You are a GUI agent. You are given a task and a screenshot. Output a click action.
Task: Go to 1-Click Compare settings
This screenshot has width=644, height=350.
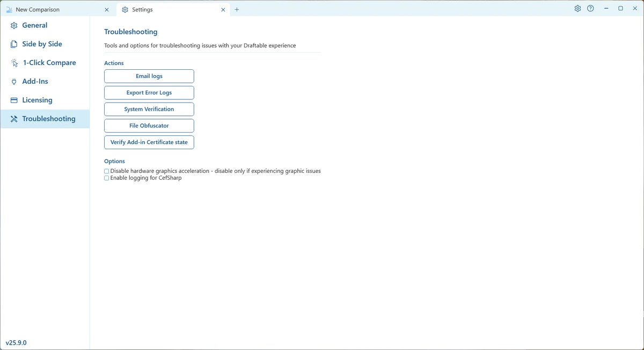pyautogui.click(x=45, y=63)
